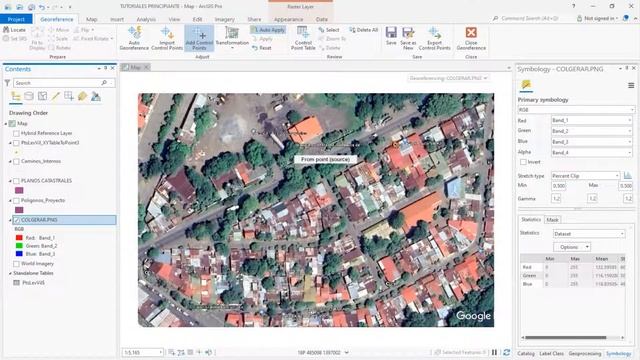Toggle Poligonos_Proyecto layer visibility
Viewport: 640px width, 360px height.
(x=16, y=200)
